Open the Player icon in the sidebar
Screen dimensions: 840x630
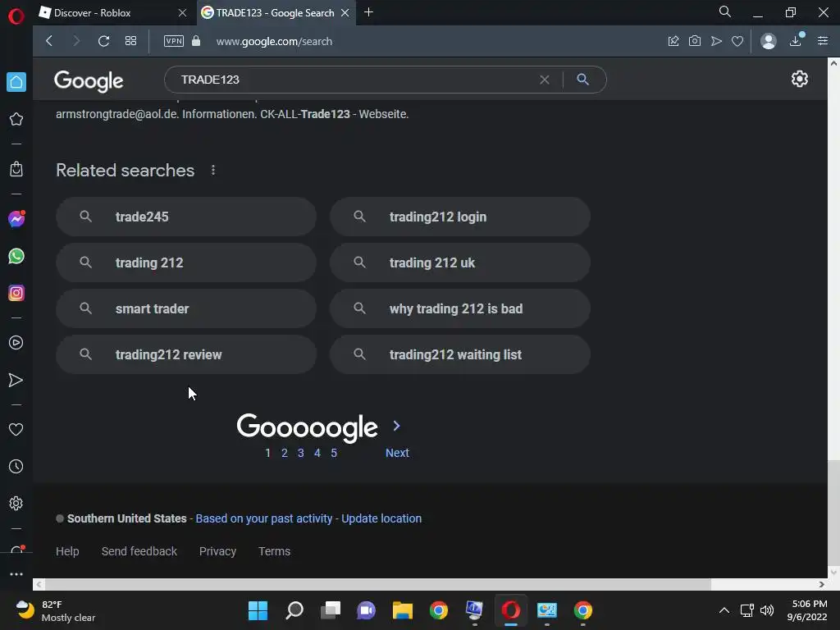click(16, 342)
